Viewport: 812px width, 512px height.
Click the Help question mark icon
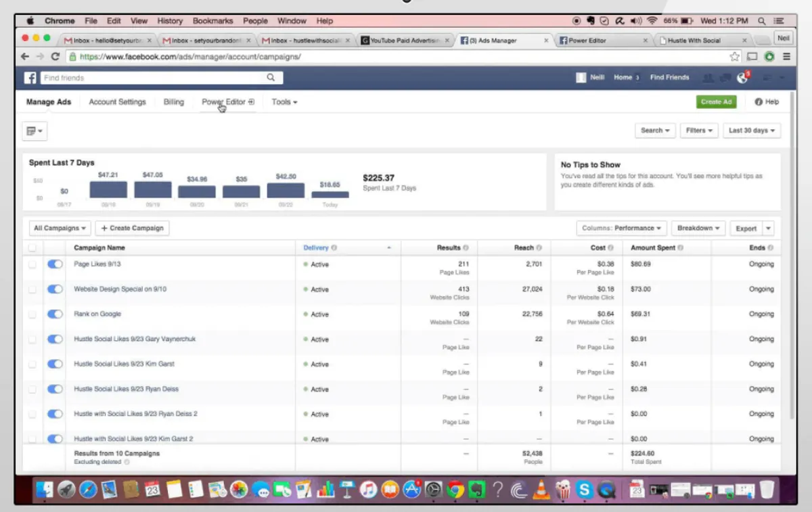(759, 102)
